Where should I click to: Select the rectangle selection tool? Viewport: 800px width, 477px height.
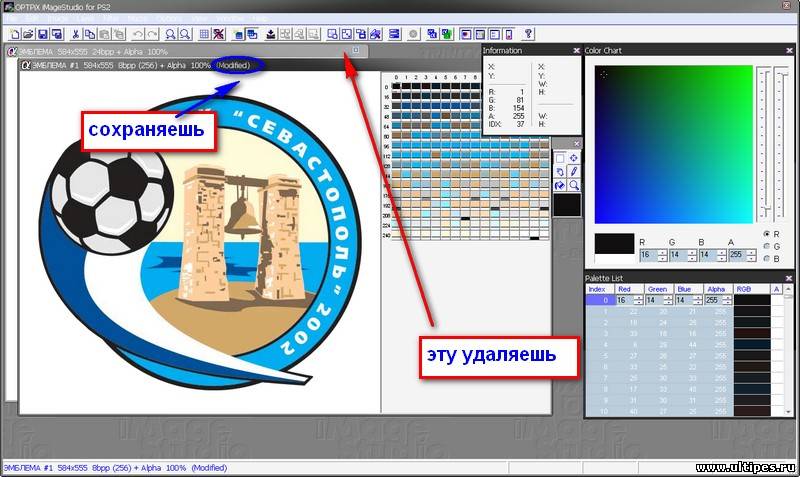point(560,157)
